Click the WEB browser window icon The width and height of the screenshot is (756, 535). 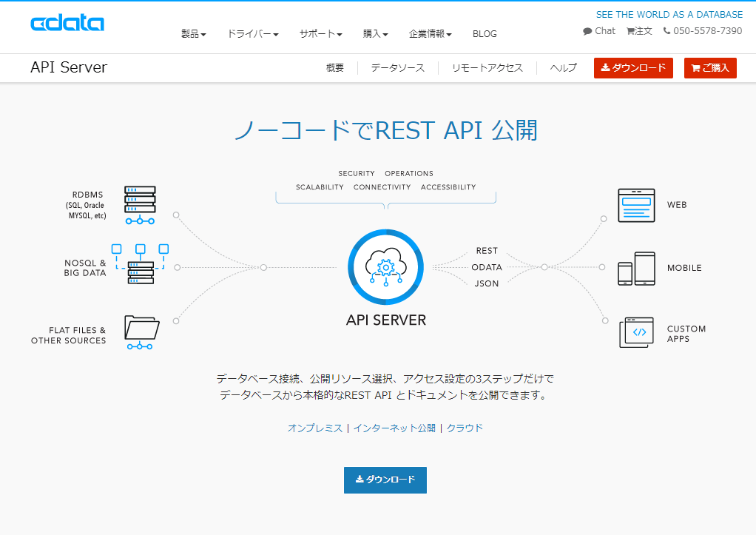coord(636,206)
